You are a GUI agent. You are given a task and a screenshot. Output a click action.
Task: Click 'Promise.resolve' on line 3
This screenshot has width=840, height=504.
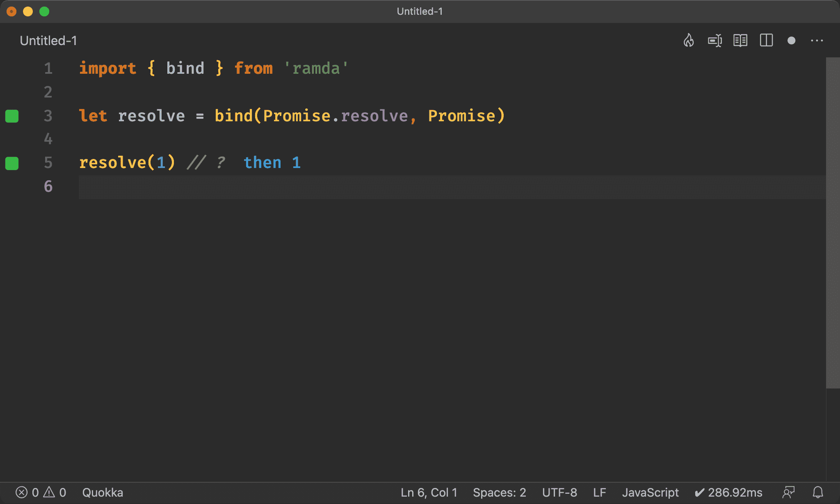click(x=336, y=116)
